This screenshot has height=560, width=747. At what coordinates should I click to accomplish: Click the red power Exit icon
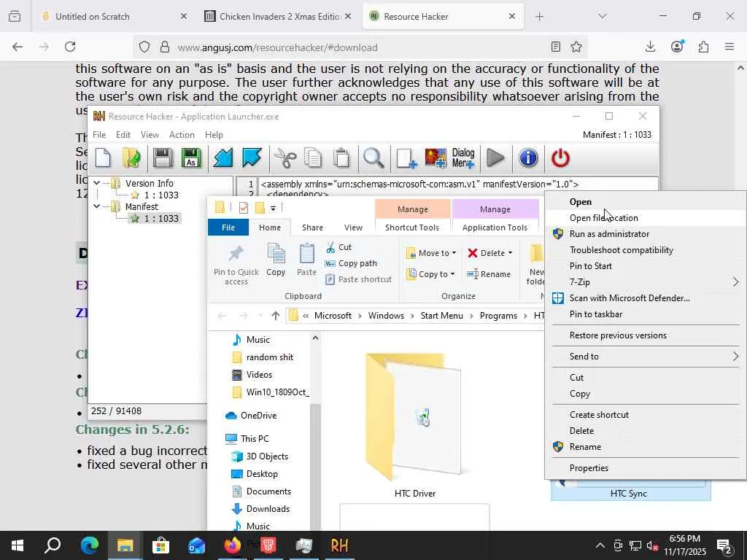[560, 158]
